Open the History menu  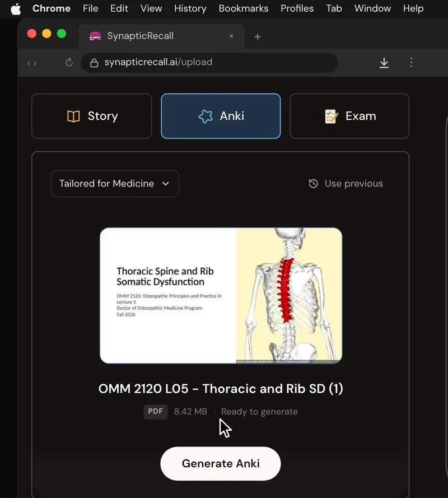tap(190, 8)
